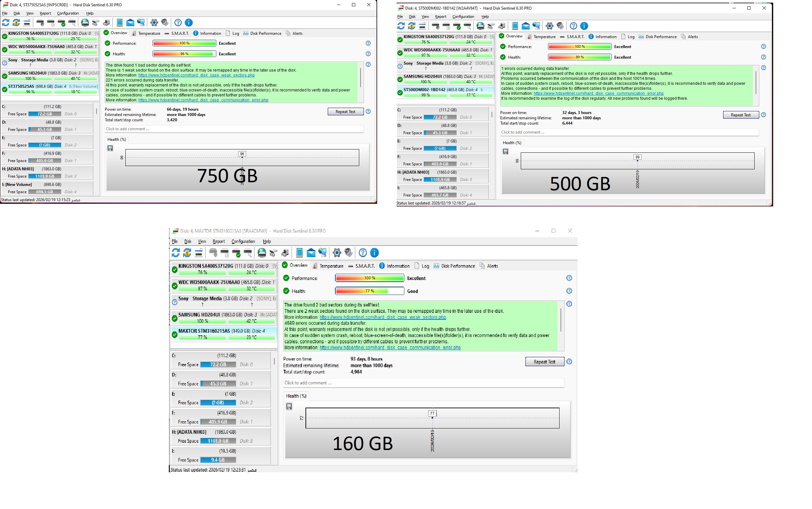The width and height of the screenshot is (812, 509).
Task: Click comment field in MAXTOR window
Action: click(x=424, y=383)
